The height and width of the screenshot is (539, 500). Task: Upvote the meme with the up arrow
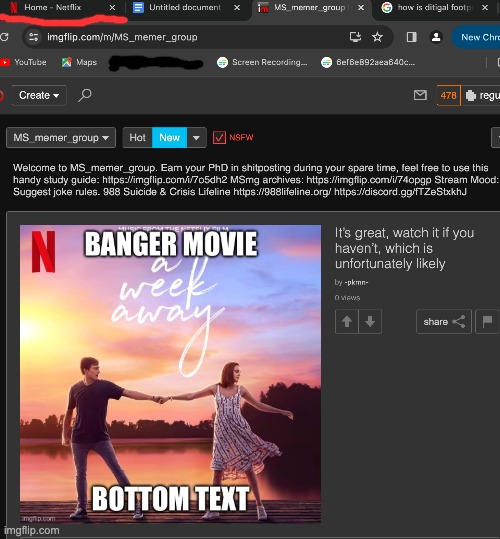coord(347,321)
